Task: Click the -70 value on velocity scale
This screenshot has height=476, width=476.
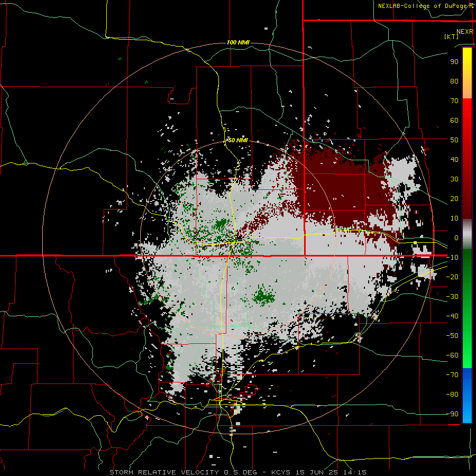Action: point(452,375)
